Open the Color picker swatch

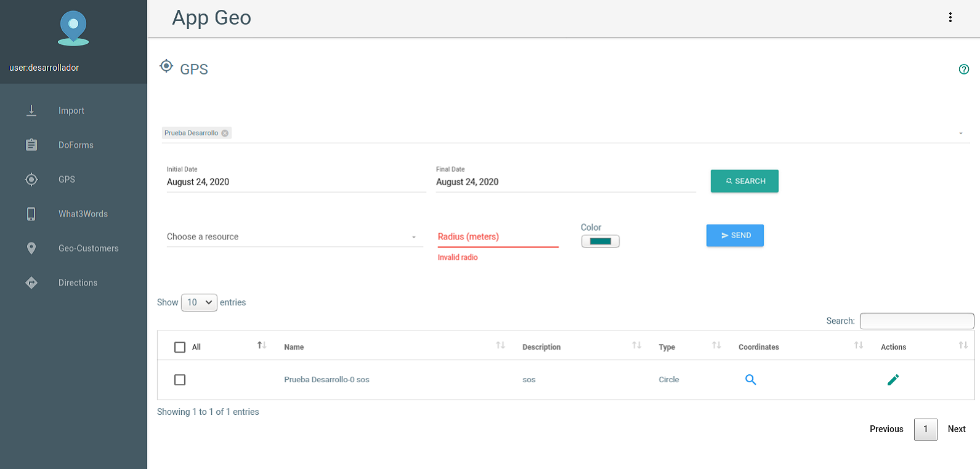point(601,241)
